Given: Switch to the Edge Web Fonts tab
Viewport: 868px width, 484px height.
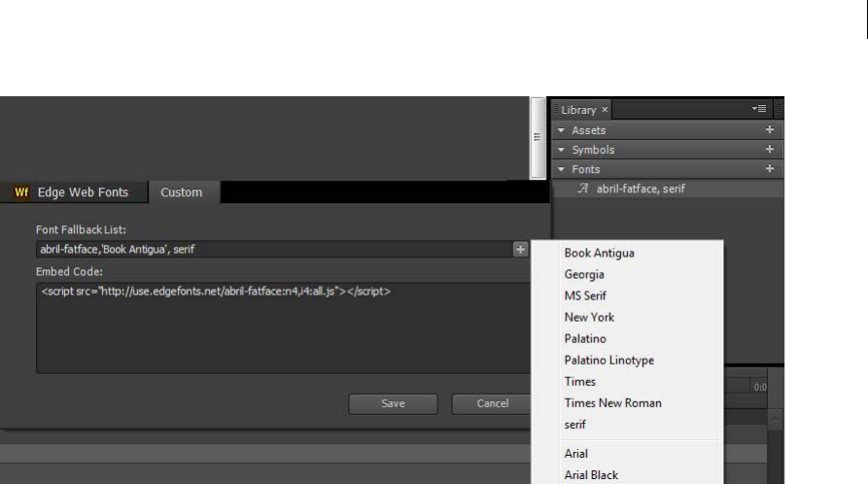Looking at the screenshot, I should tap(74, 192).
